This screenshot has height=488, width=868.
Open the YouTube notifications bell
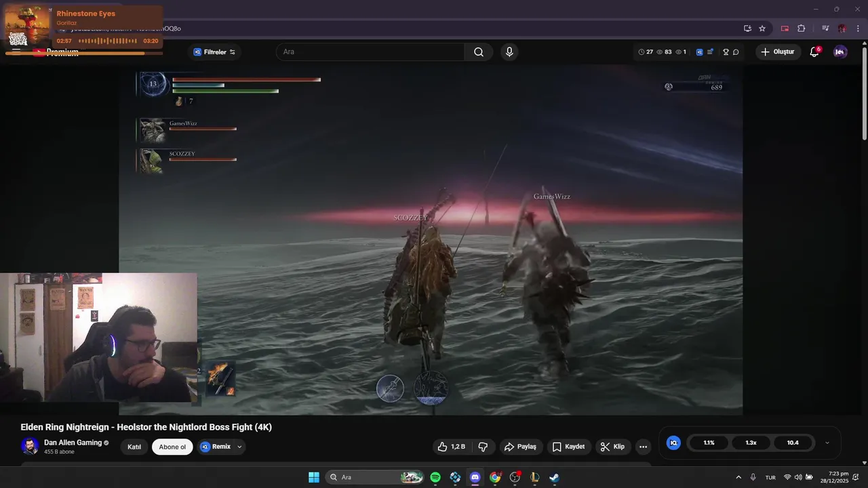click(x=814, y=52)
